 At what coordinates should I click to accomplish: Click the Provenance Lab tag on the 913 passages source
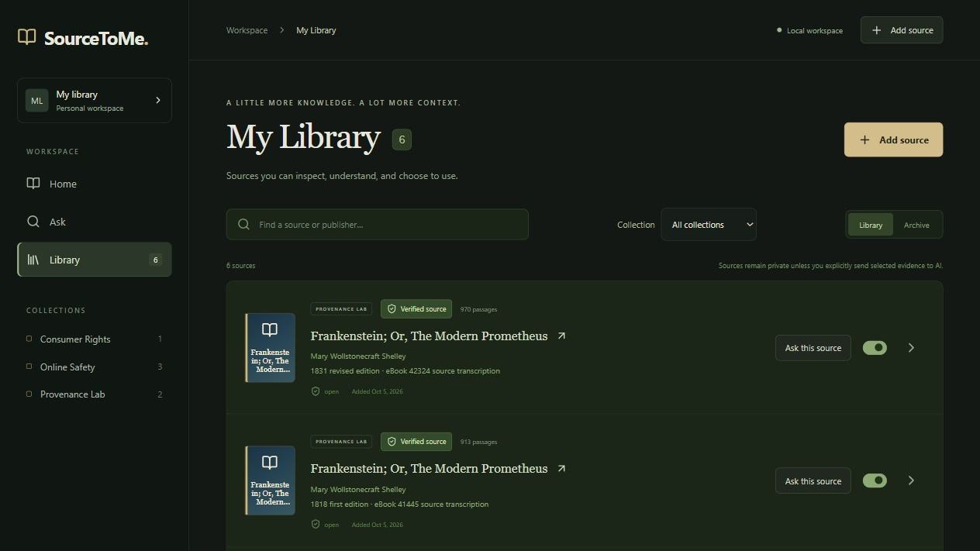coord(341,442)
